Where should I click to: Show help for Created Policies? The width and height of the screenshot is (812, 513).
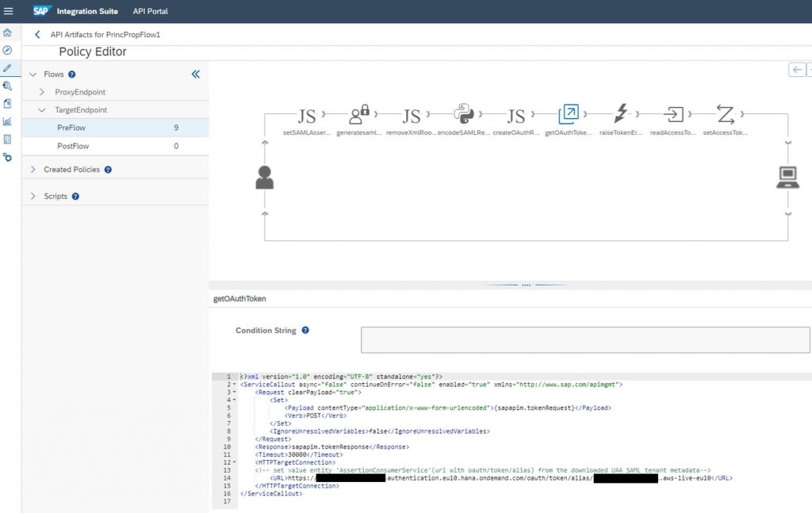point(108,170)
